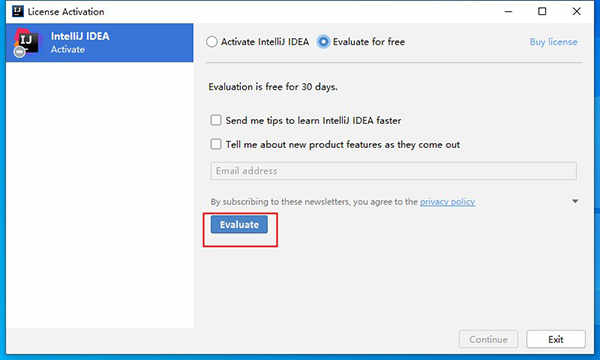Viewport: 600px width, 360px height.
Task: Tick Tell me about new product features checkbox
Action: click(x=216, y=144)
